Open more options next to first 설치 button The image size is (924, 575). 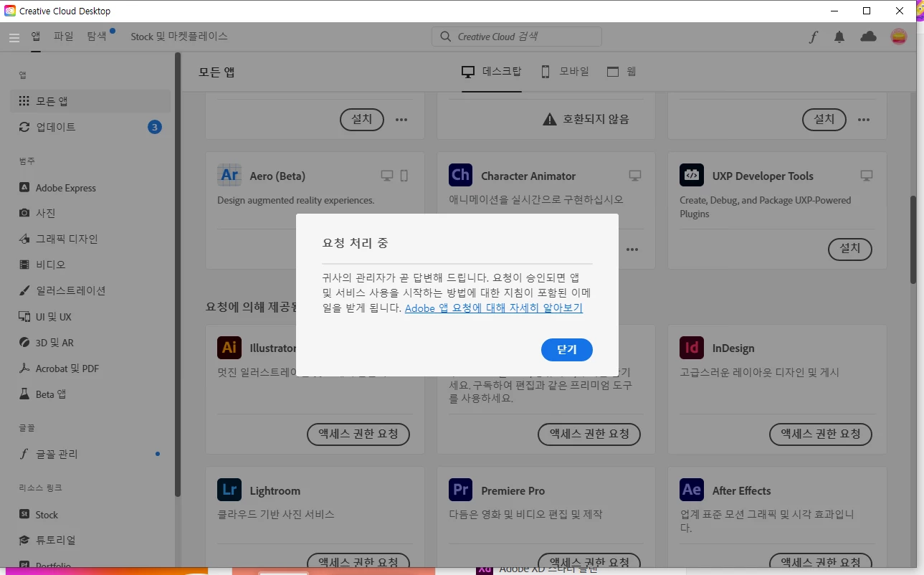pos(401,120)
